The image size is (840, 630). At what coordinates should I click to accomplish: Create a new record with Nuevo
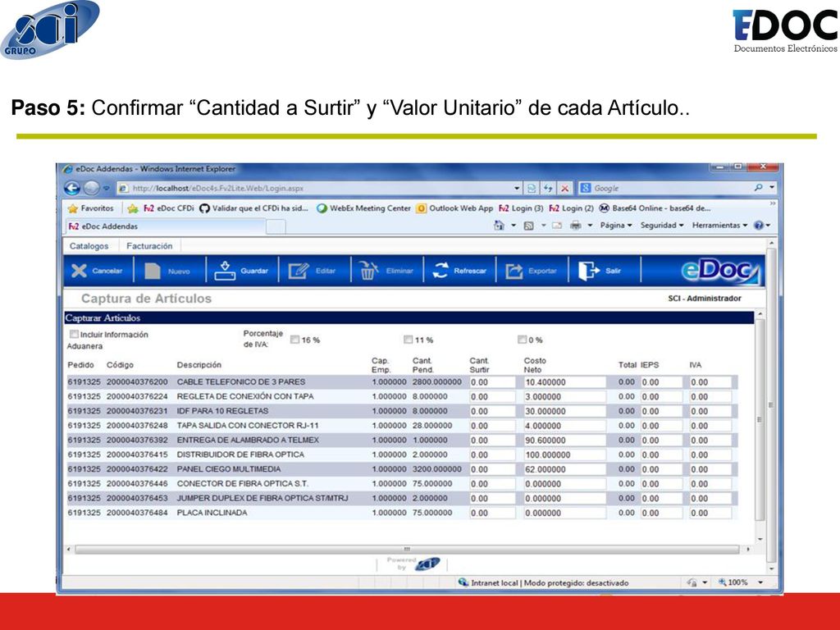(167, 271)
